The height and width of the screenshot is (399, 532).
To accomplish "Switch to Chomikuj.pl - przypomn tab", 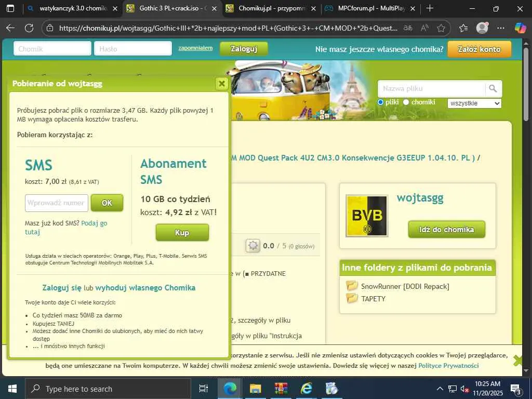I will coord(271,8).
